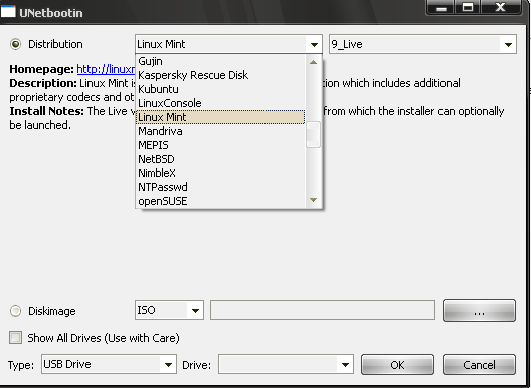Choose Gujin from the distribution list

(x=221, y=61)
